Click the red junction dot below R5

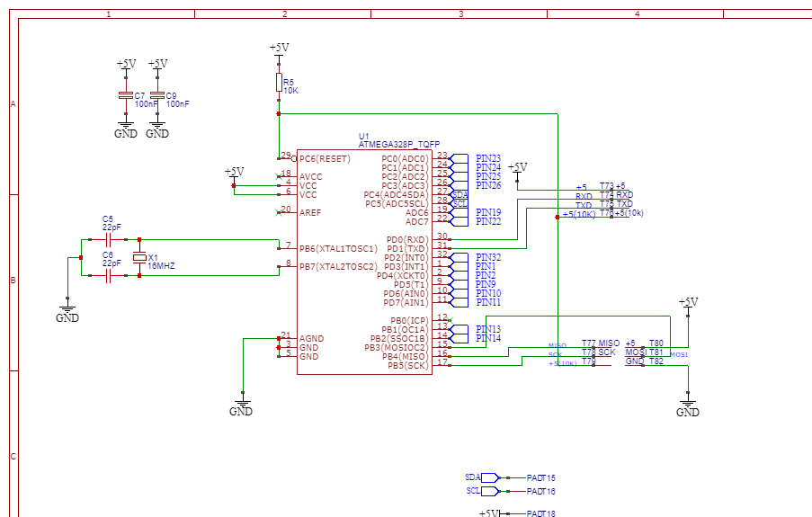point(279,113)
